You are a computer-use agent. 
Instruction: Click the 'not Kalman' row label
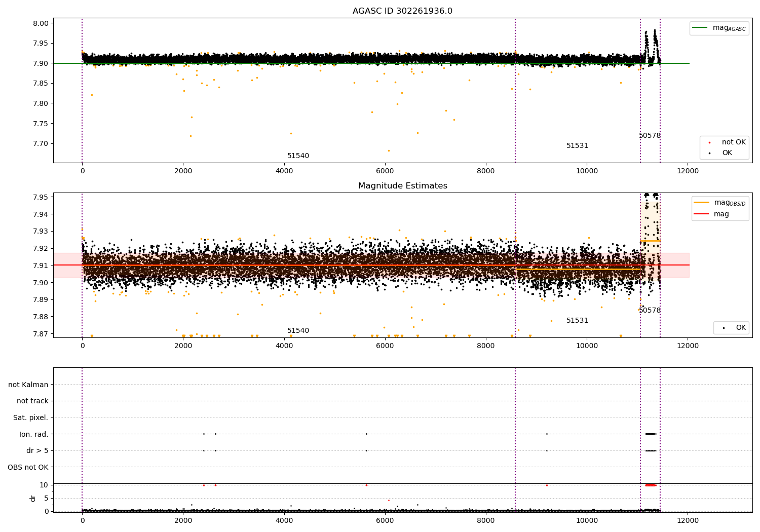[28, 385]
